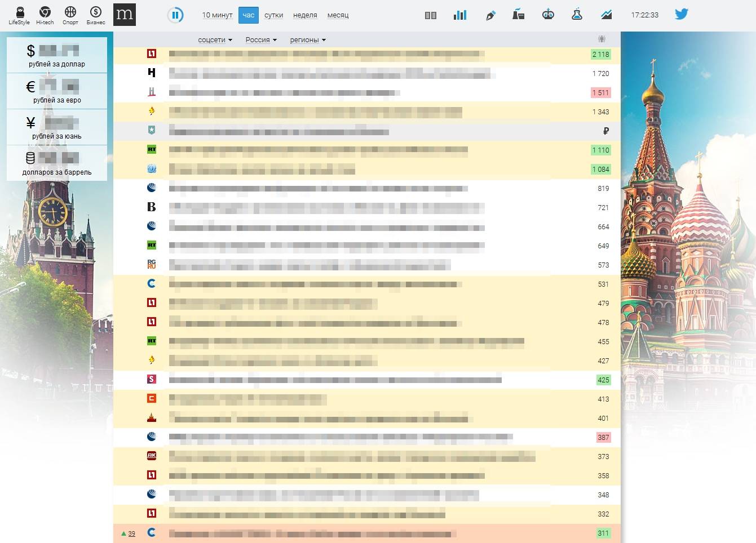Switch to the месяц period
This screenshot has height=543, width=756.
(x=338, y=15)
